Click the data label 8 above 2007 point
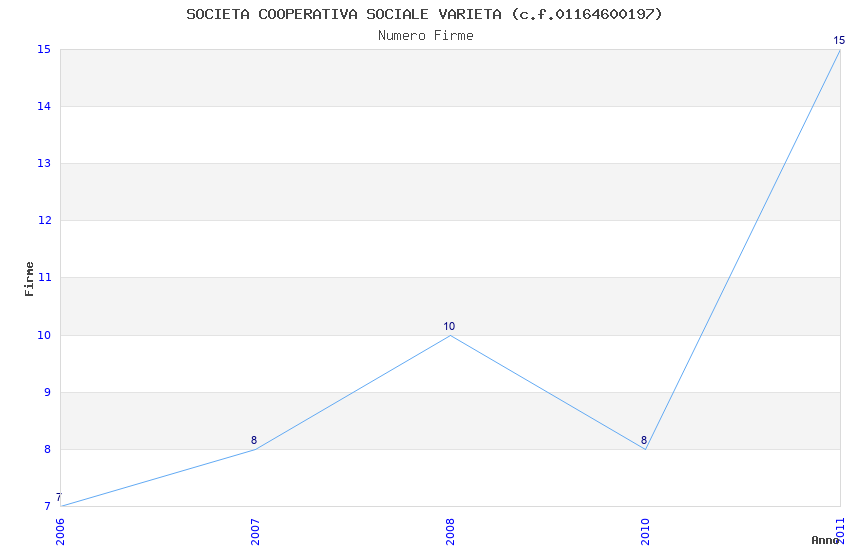This screenshot has height=550, width=850. click(x=254, y=441)
